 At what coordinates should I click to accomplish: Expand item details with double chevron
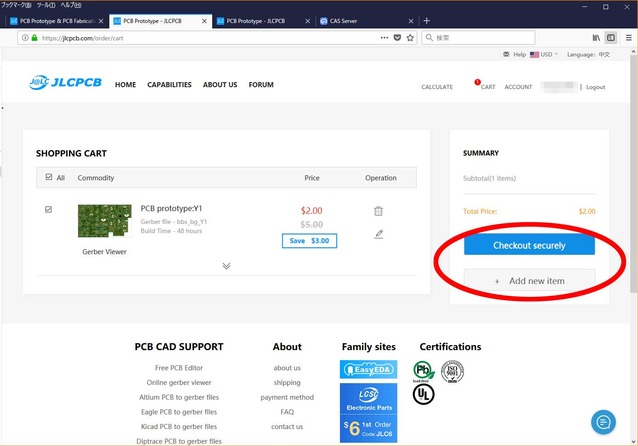[227, 266]
